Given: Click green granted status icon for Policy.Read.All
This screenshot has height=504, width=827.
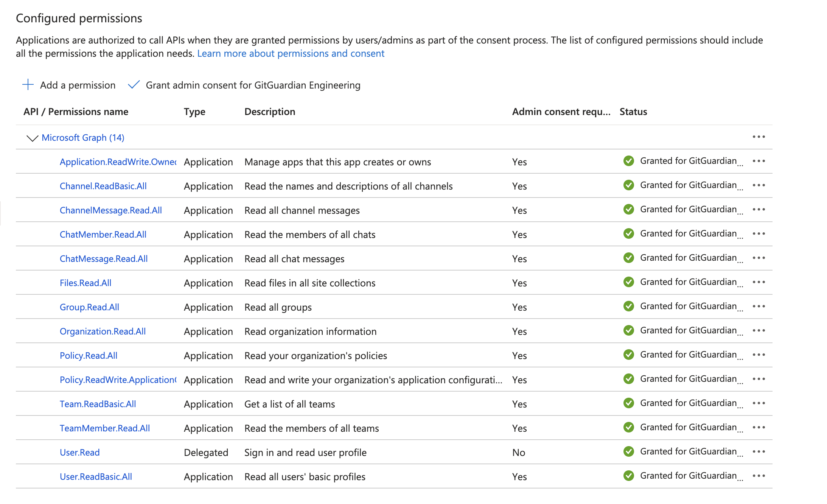Looking at the screenshot, I should tap(629, 355).
